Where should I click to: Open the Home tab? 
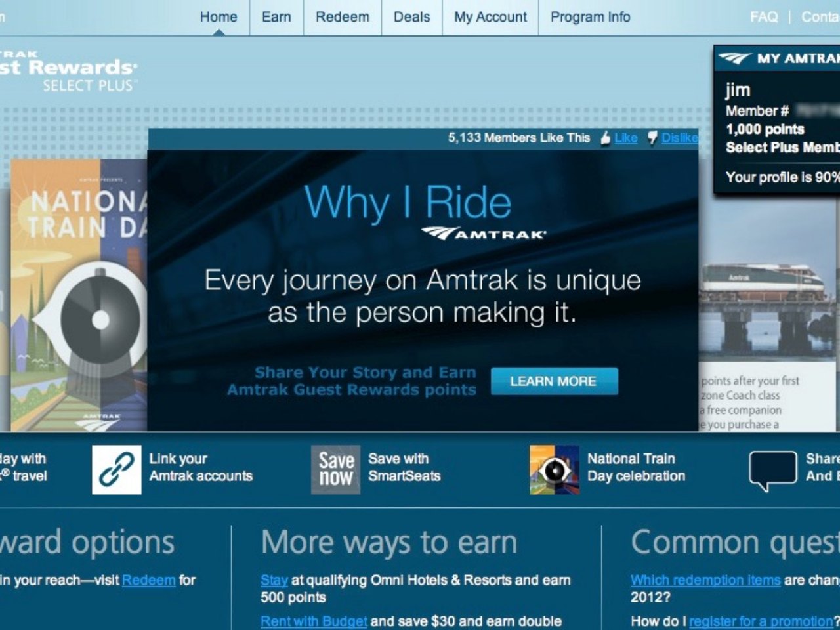219,17
